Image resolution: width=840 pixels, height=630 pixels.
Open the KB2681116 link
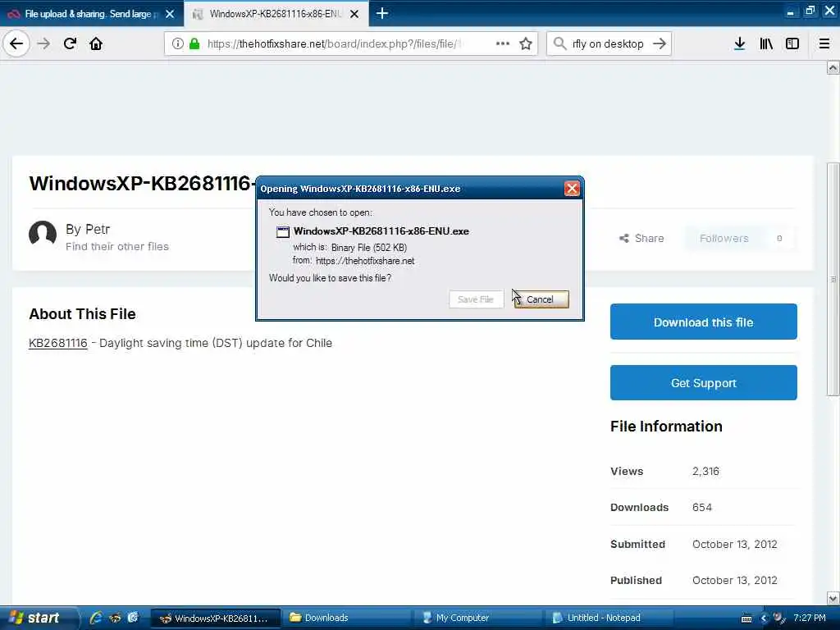point(58,343)
